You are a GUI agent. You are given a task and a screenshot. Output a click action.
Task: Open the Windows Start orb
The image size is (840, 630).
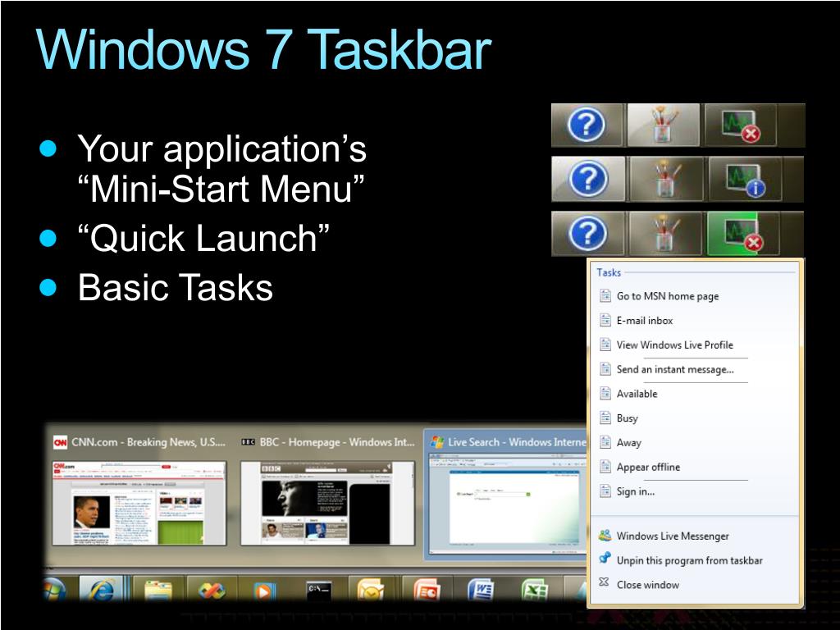tap(53, 589)
